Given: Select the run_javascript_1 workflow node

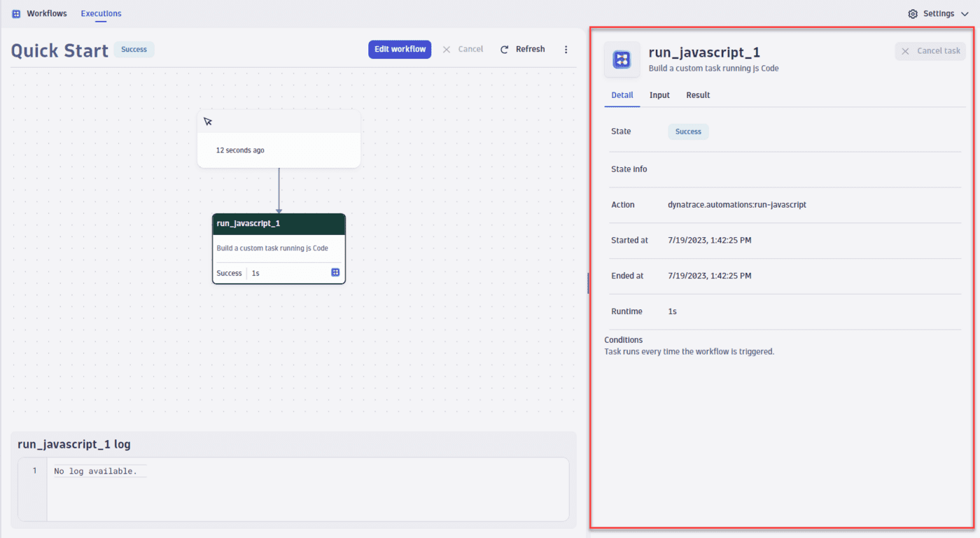Looking at the screenshot, I should (279, 248).
